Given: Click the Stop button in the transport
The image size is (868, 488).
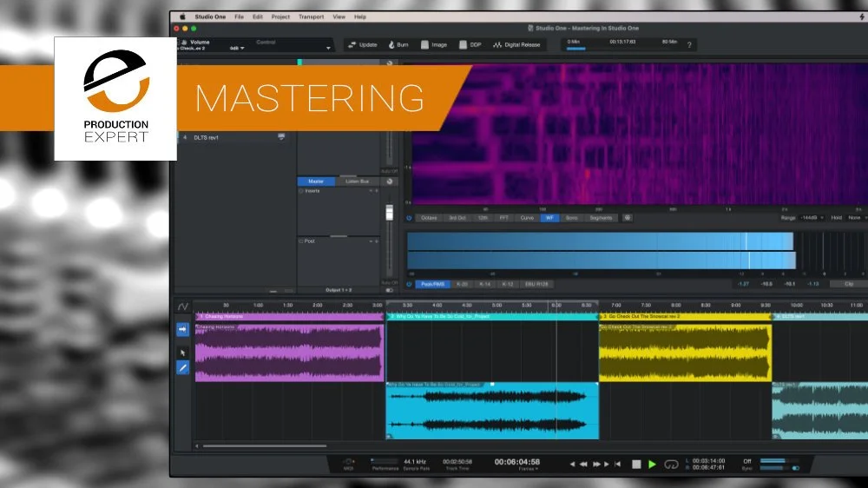Looking at the screenshot, I should coord(636,465).
